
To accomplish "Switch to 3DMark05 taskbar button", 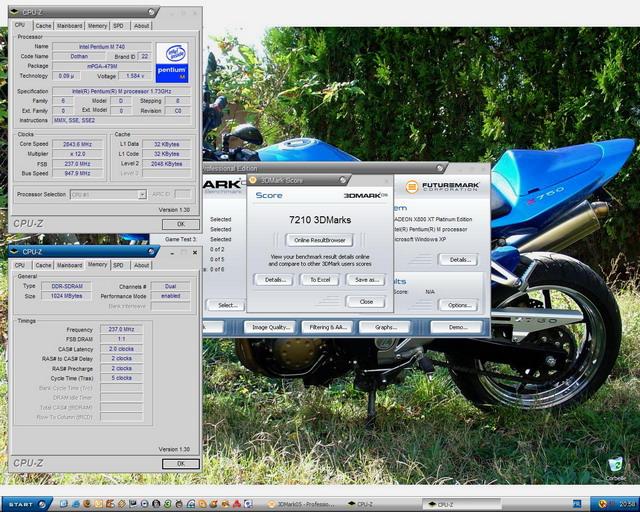I will [303, 504].
